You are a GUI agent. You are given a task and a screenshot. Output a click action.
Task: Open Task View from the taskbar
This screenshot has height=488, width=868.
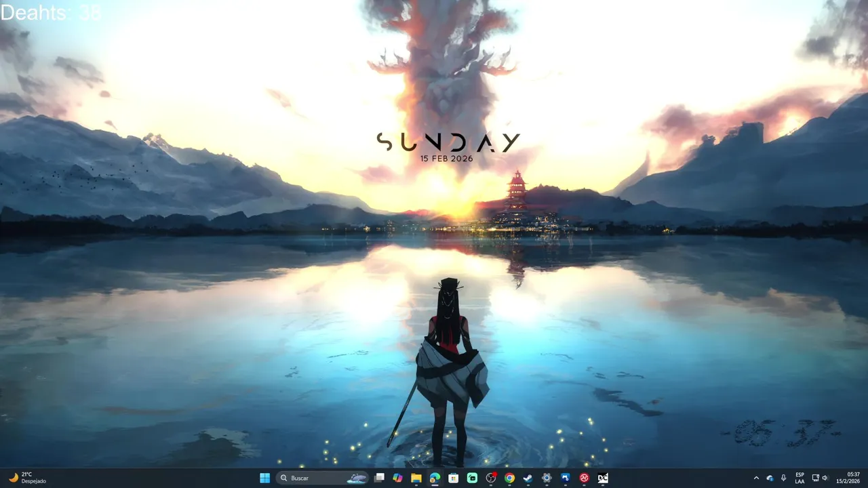379,478
